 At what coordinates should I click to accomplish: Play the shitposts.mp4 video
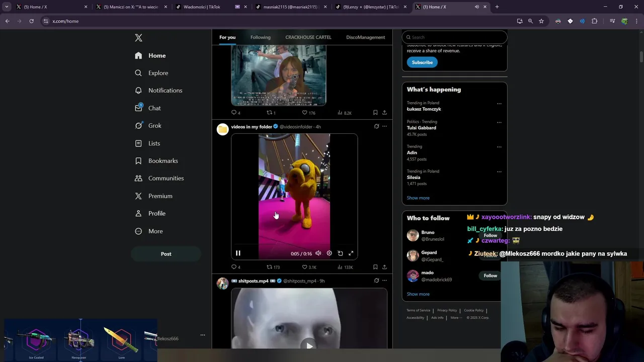click(x=309, y=345)
